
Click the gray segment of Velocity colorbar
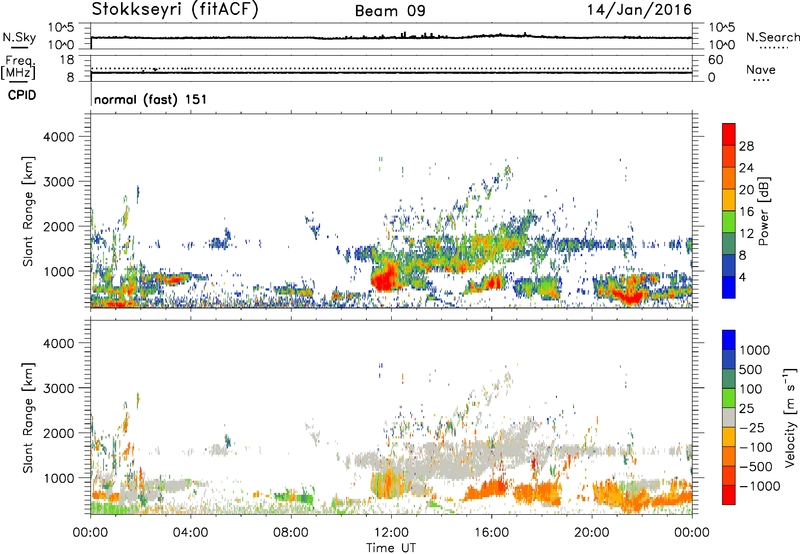[x=729, y=418]
